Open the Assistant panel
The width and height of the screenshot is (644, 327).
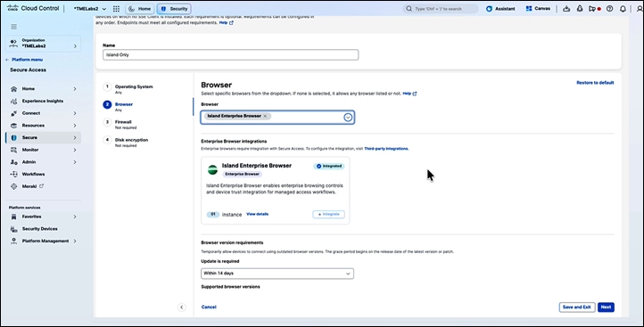coord(500,9)
